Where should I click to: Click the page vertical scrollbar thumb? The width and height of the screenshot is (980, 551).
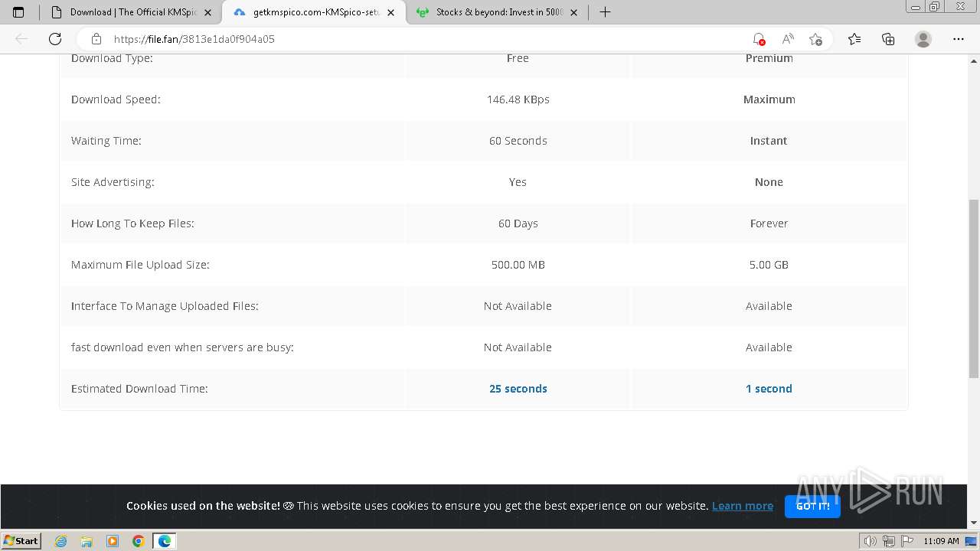point(973,288)
